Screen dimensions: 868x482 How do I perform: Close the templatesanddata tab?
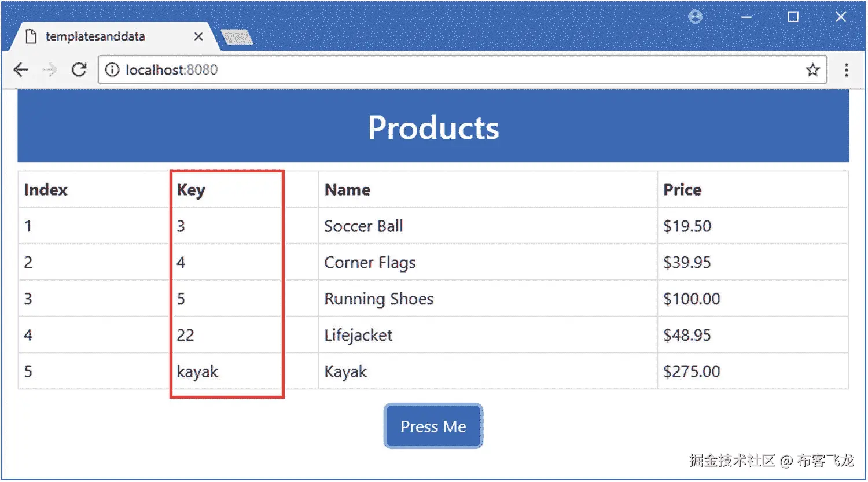pyautogui.click(x=198, y=36)
